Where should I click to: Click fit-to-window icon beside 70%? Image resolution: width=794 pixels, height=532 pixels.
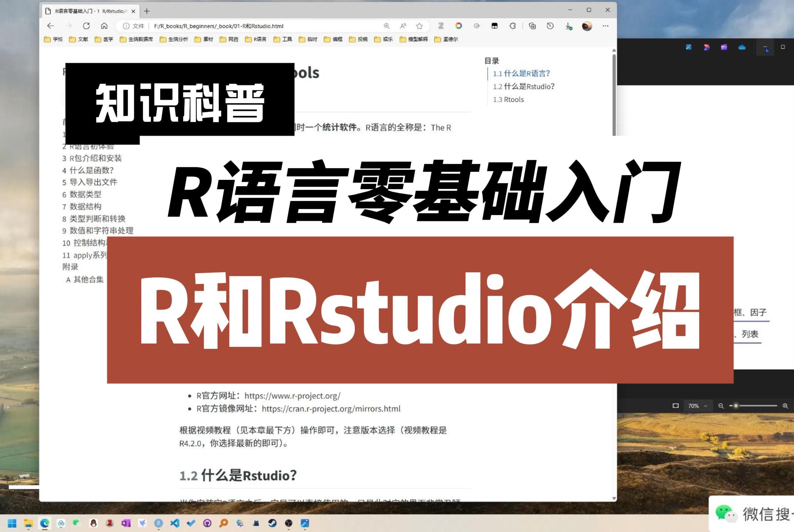click(x=676, y=406)
